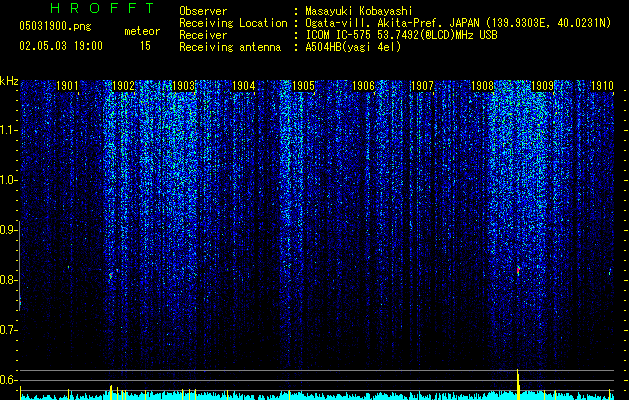
Task: Click the 1.0 frequency axis label
Action: (8, 180)
